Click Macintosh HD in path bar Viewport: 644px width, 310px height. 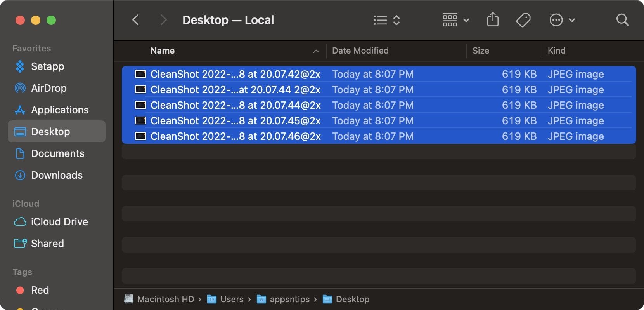point(165,299)
